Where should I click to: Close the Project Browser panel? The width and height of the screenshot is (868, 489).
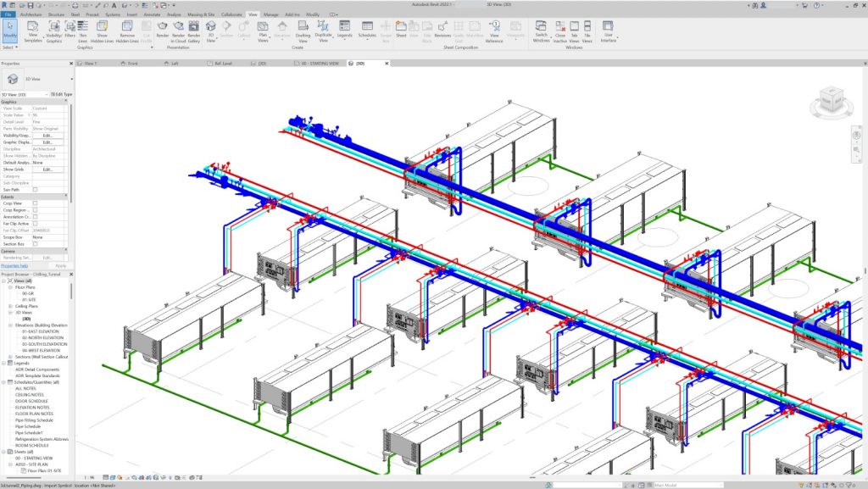coord(71,275)
